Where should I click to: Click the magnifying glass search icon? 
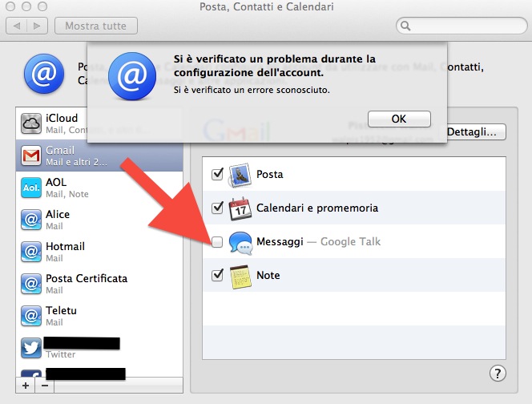pyautogui.click(x=405, y=26)
